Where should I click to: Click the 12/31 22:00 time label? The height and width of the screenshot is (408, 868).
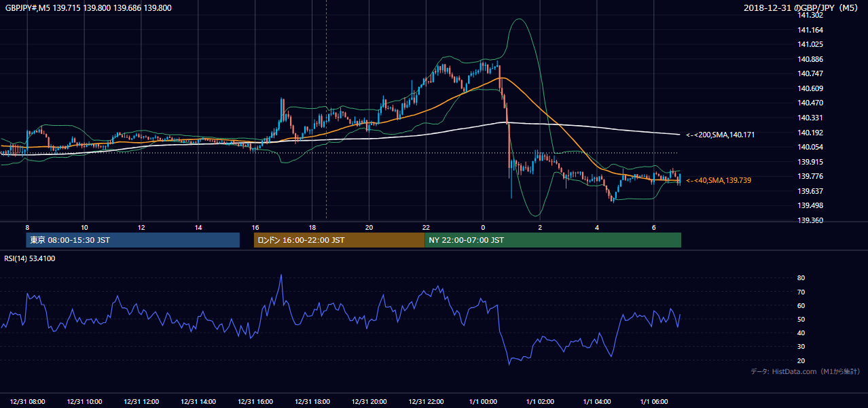[427, 401]
